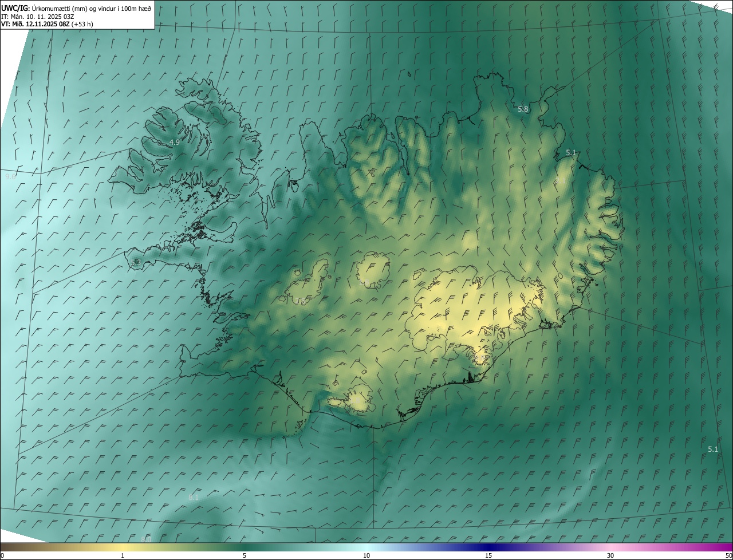Image resolution: width=733 pixels, height=560 pixels.
Task: Click the 5.1 value beside the northeast coastline
Action: click(x=570, y=153)
